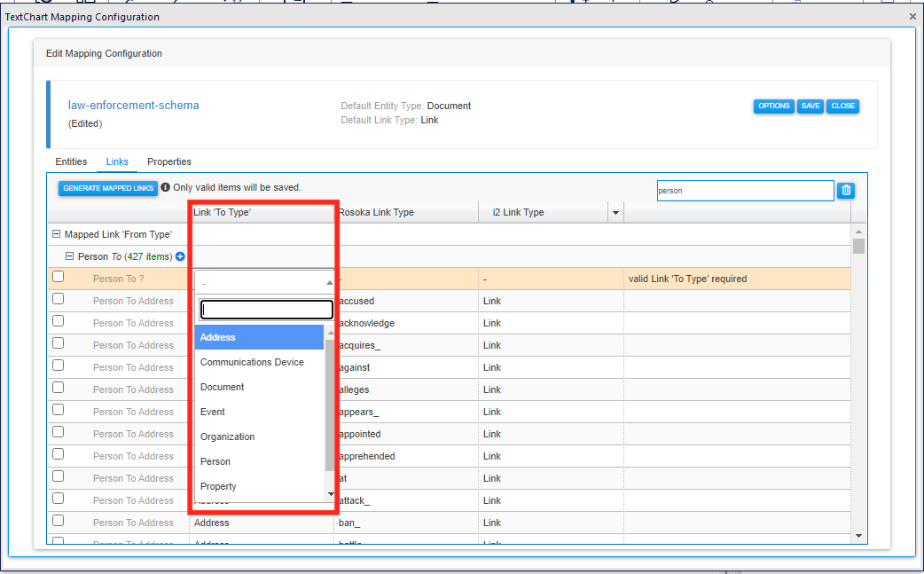Click the GENERATE MAPPED LINKS button

click(x=107, y=187)
